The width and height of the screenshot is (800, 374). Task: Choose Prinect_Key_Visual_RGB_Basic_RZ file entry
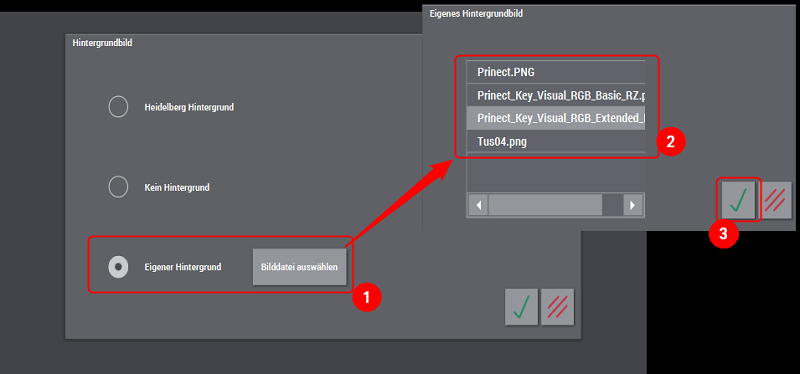coord(556,95)
